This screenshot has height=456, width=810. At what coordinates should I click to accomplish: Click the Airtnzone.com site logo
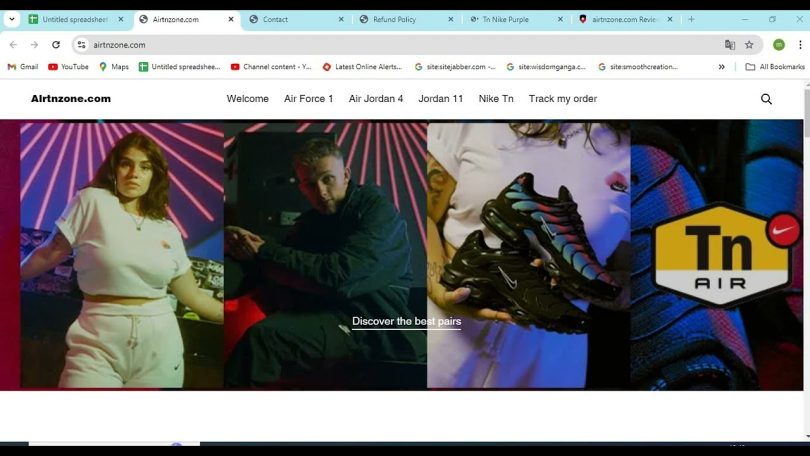coord(71,99)
